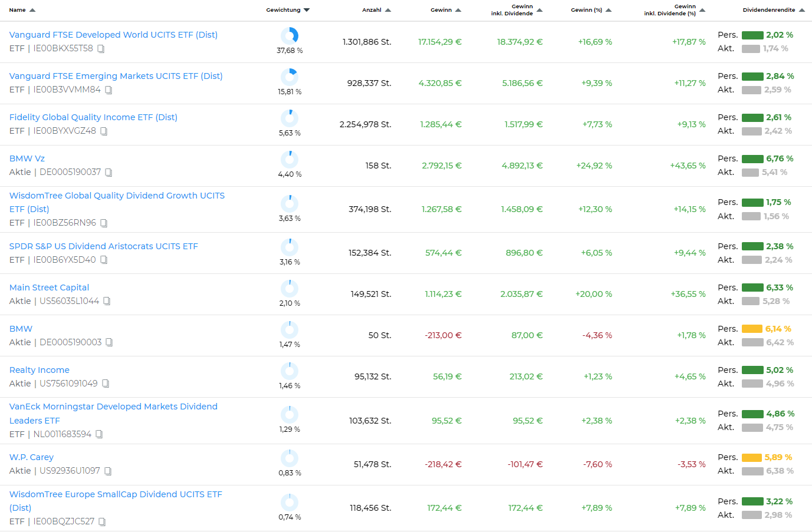Viewport: 812px width, 532px height.
Task: Copy ISIN IE00BYXVGZ48 with the copy icon
Action: pos(104,131)
